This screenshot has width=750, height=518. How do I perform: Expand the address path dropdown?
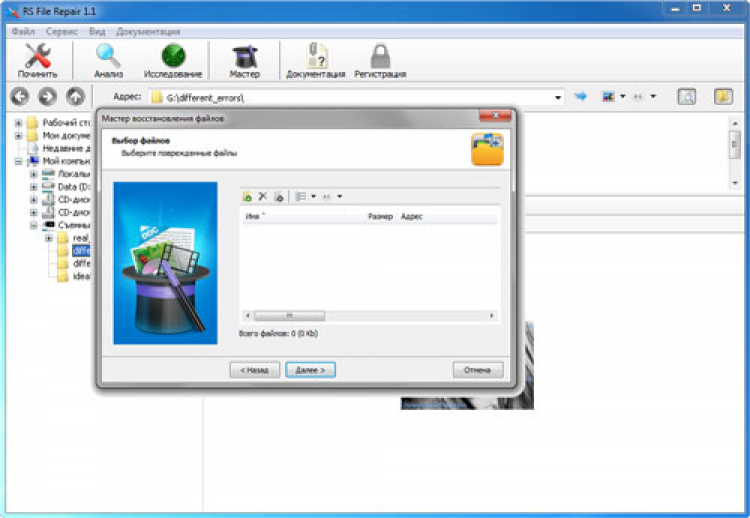(558, 98)
